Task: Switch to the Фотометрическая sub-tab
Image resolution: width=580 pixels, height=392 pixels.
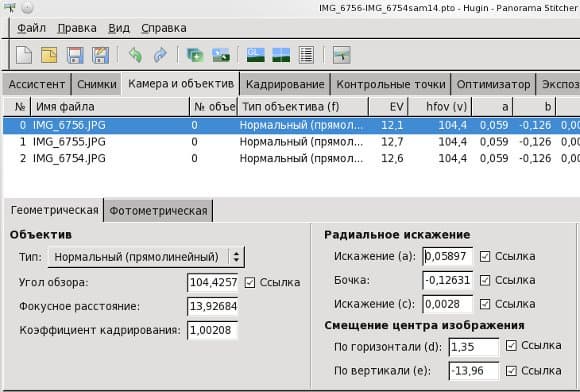Action: 158,211
